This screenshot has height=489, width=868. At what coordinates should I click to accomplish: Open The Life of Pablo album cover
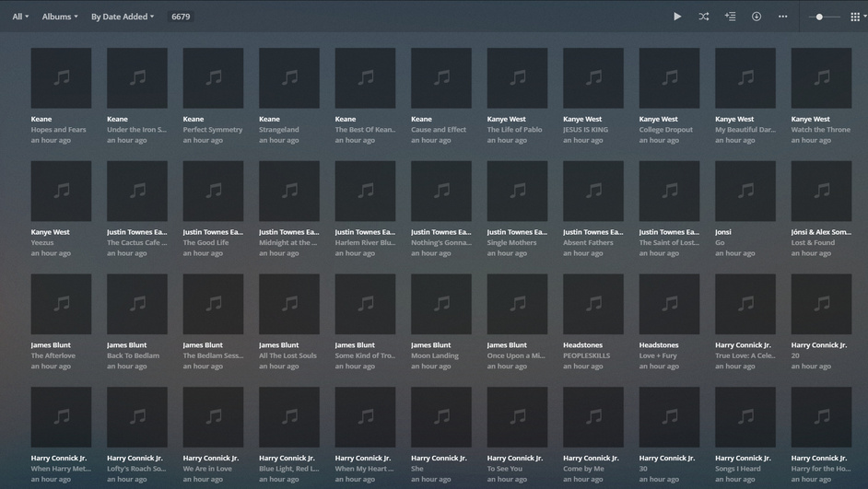click(517, 78)
